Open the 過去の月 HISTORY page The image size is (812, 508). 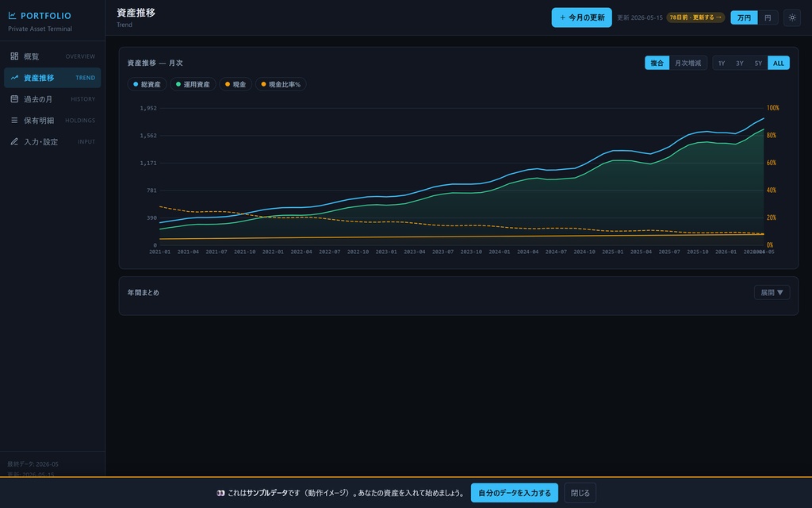click(x=52, y=99)
